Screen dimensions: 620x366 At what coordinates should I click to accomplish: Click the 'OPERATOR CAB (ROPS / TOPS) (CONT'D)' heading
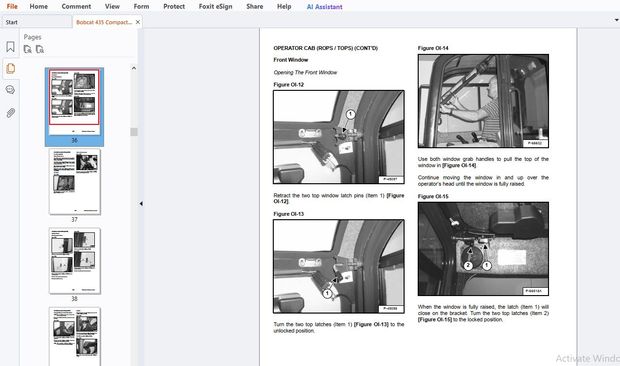(x=325, y=48)
